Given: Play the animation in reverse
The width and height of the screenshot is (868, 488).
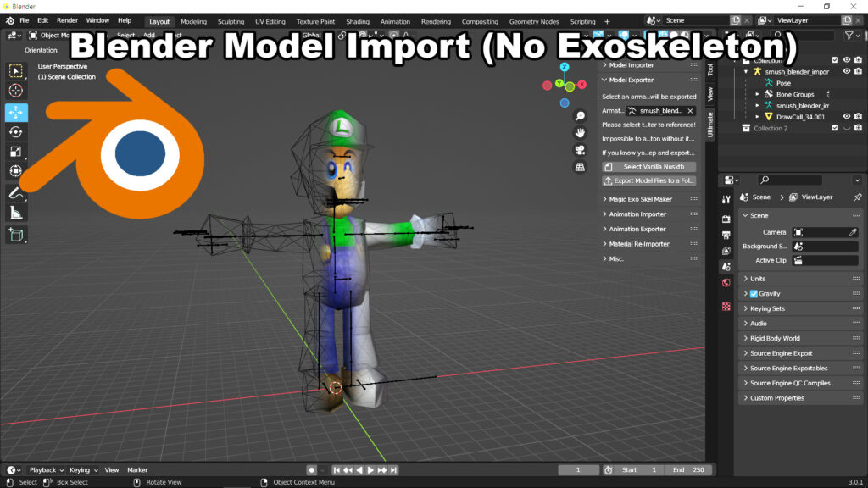Looking at the screenshot, I should point(359,469).
